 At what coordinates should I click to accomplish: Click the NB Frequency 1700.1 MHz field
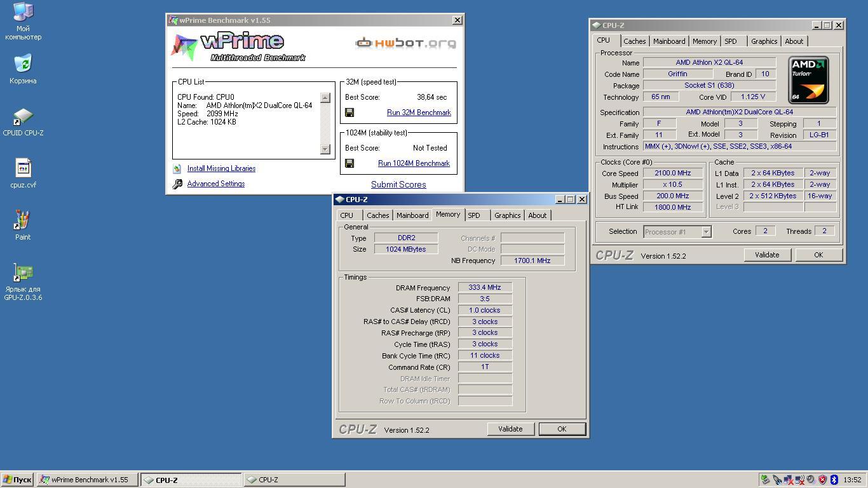pos(532,261)
